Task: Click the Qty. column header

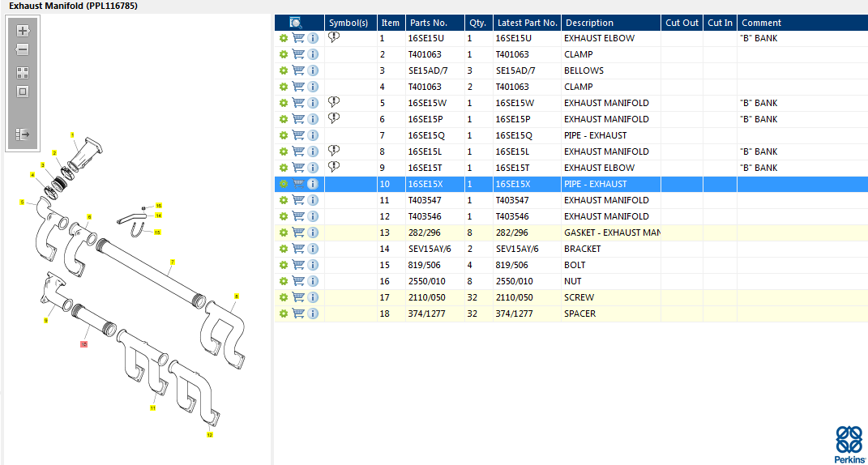Action: click(x=477, y=23)
